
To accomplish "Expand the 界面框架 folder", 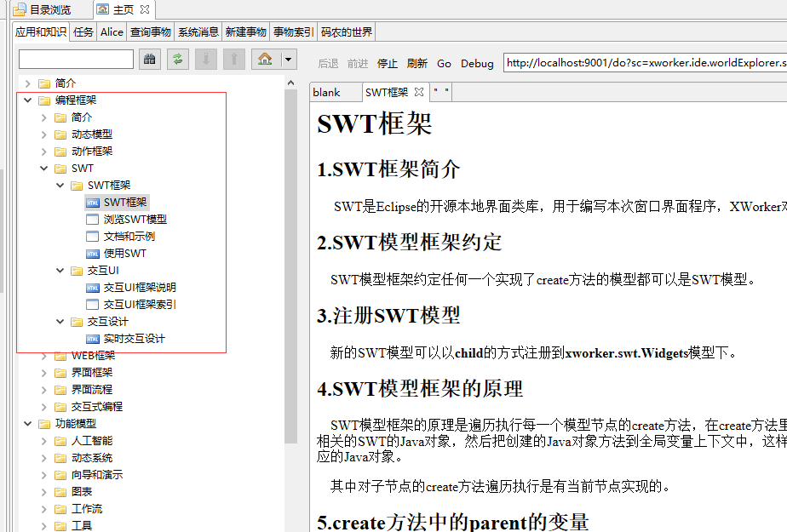I will click(44, 373).
